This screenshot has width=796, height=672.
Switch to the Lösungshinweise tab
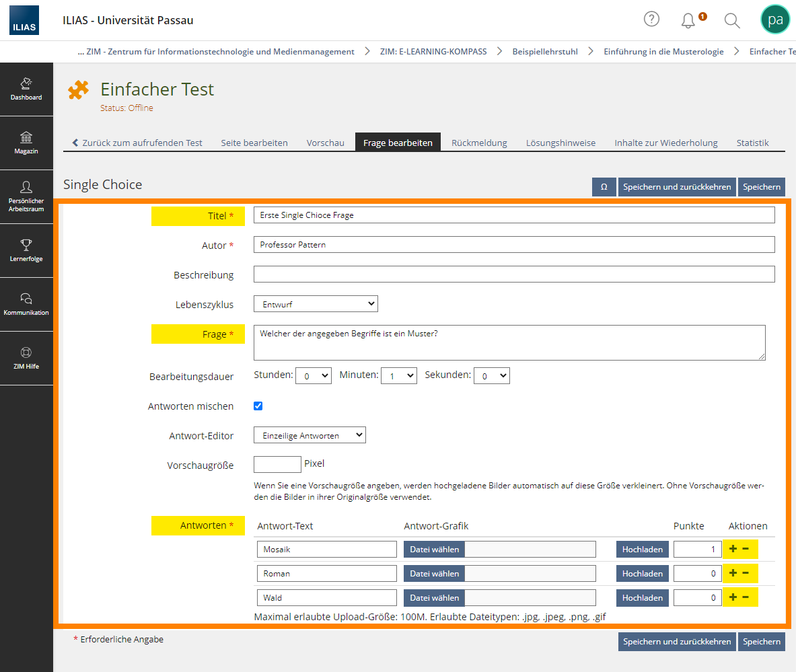click(x=561, y=143)
